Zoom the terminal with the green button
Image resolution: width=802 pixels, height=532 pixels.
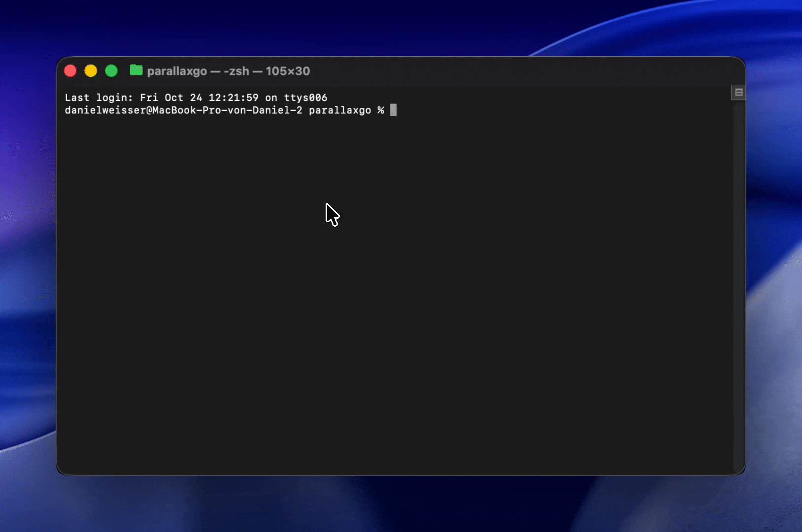pos(111,71)
